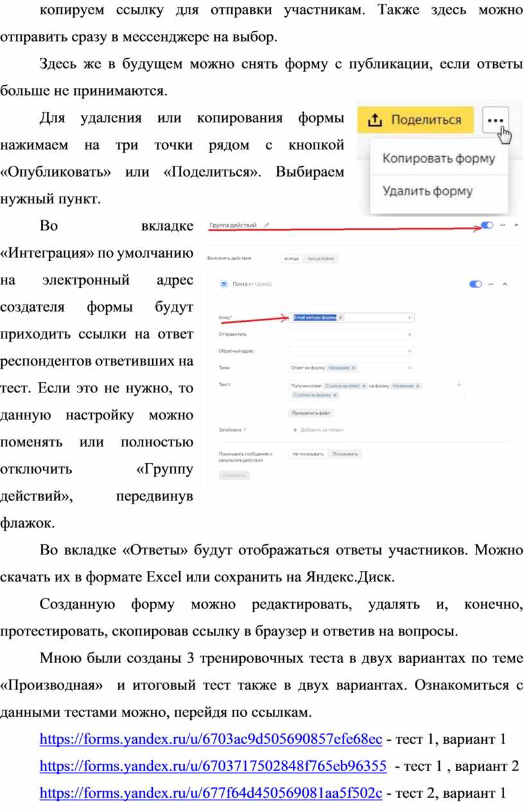524x812 pixels.
Task: Click plus icon in the Текст field
Action: [x=459, y=385]
